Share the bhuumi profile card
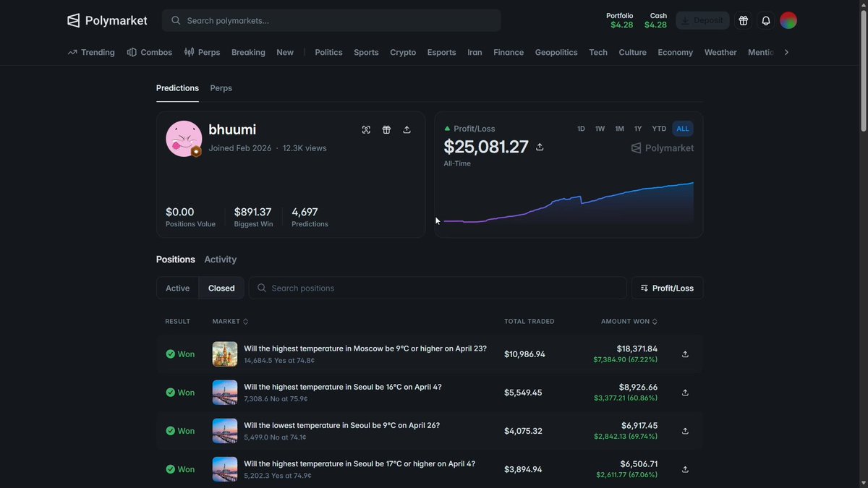Viewport: 868px width, 488px height. [x=407, y=129]
